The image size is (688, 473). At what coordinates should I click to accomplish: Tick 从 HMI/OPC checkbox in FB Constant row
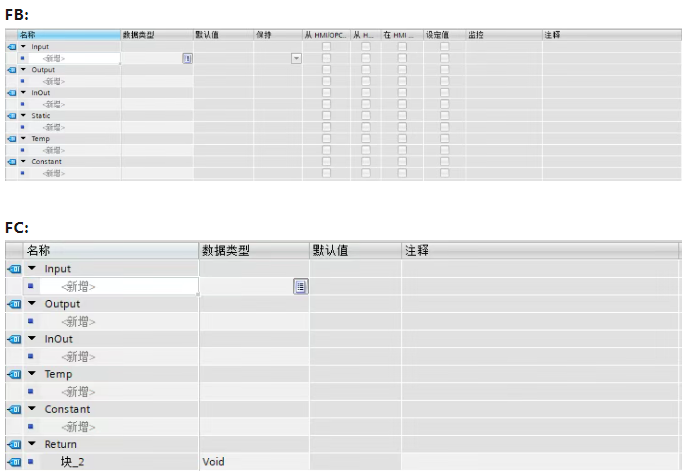(326, 162)
